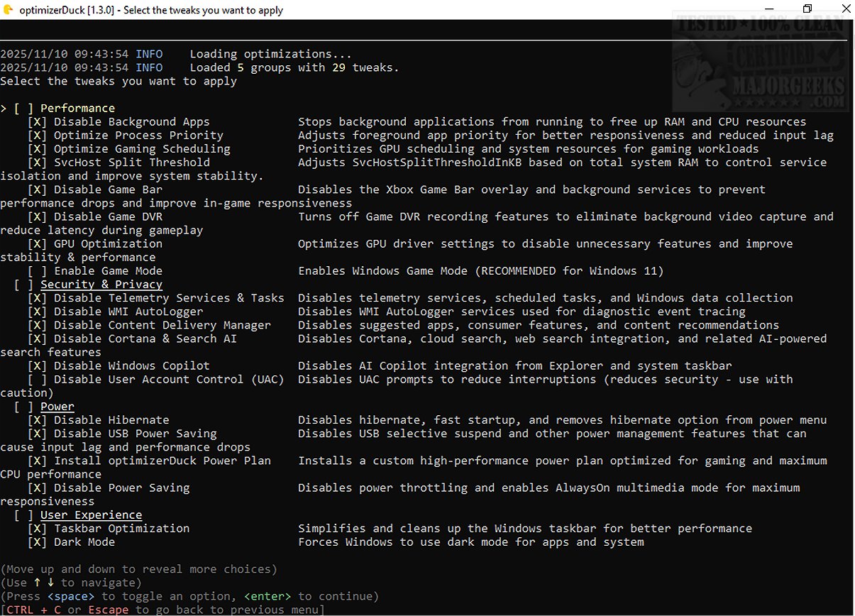Click 'Forces Windows to use dark mode' description

pyautogui.click(x=471, y=542)
